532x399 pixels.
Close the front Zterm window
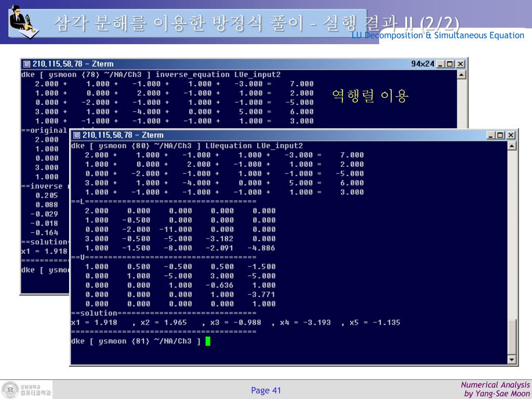510,135
